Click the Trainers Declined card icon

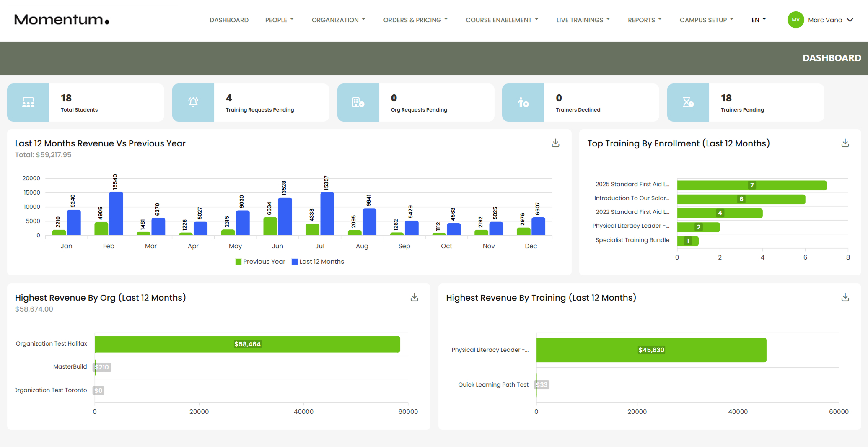tap(523, 102)
